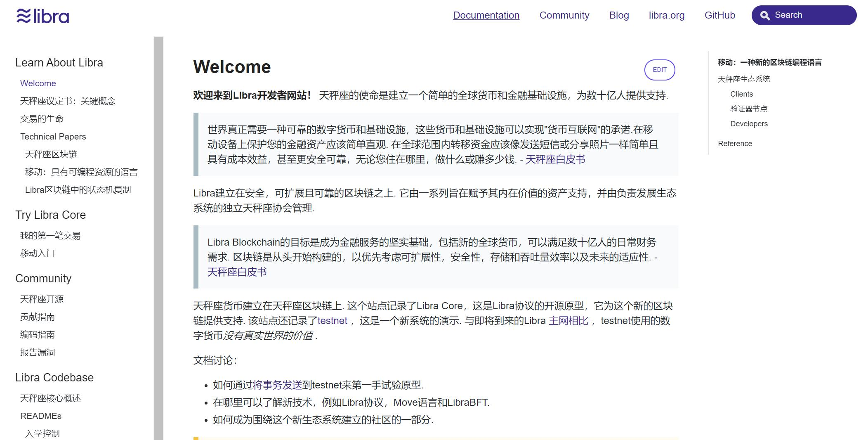The height and width of the screenshot is (440, 868).
Task: Jump to Developers in the page contents
Action: point(749,124)
